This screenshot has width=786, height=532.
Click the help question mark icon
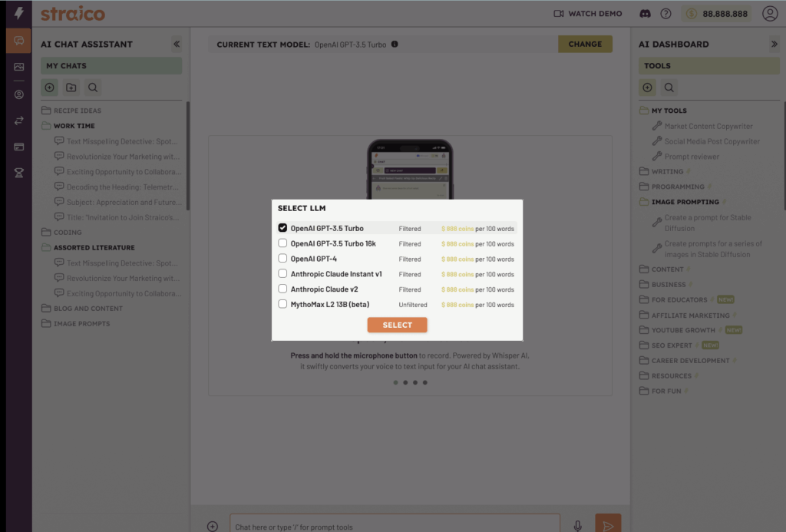tap(665, 14)
